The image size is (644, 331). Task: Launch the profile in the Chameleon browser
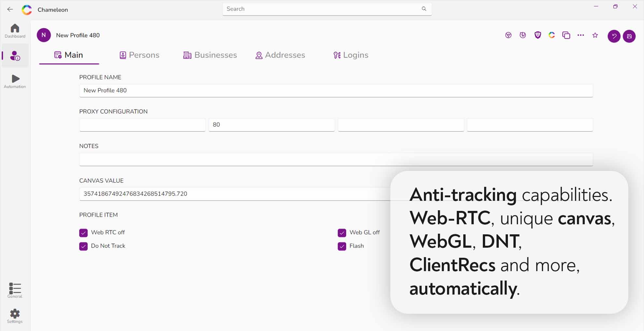pos(552,35)
